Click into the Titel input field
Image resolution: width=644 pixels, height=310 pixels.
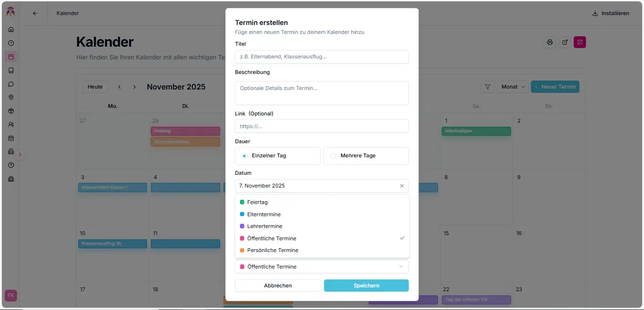pyautogui.click(x=322, y=57)
